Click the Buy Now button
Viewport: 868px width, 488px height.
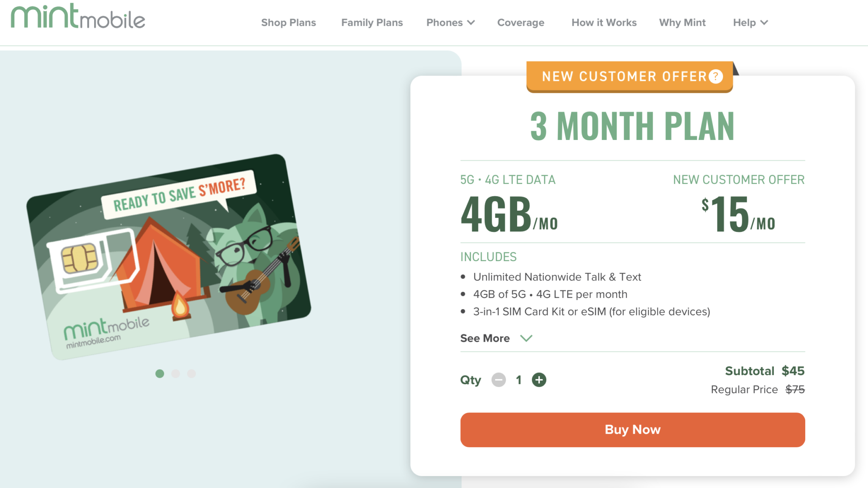pos(632,429)
